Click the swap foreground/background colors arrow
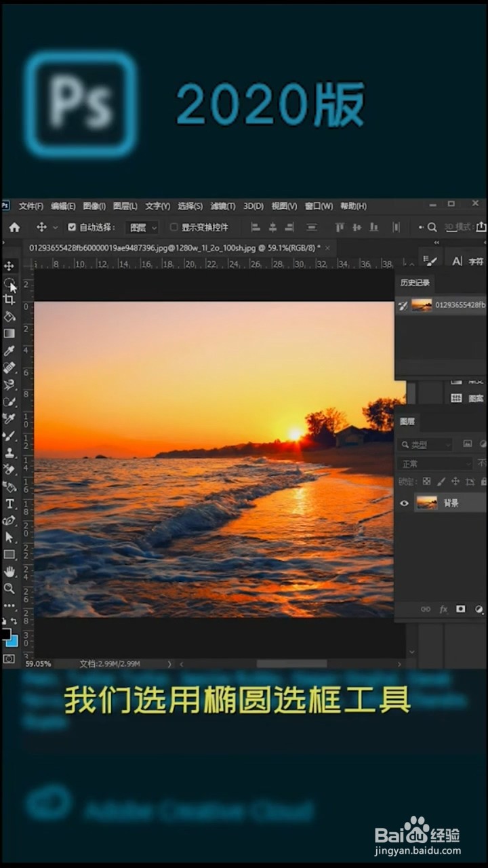This screenshot has width=488, height=868. 14,621
